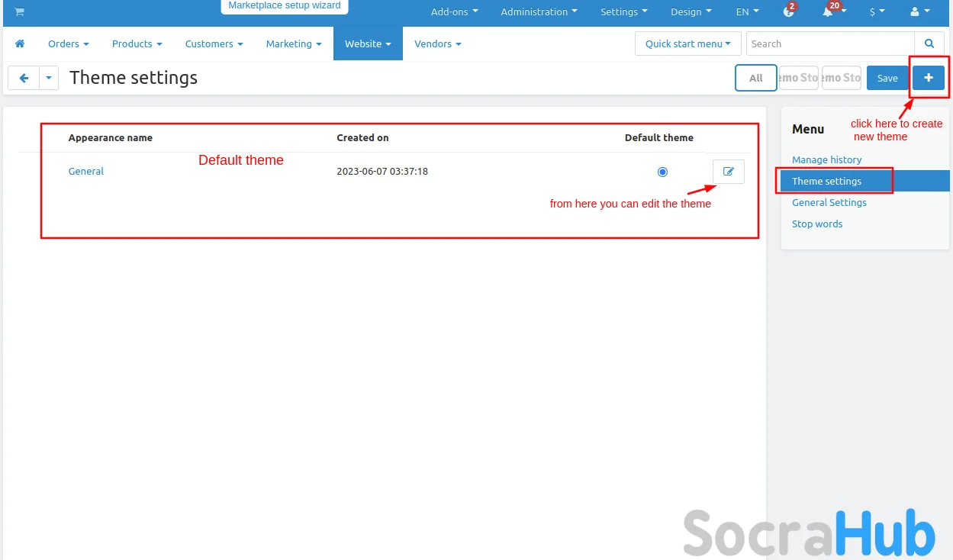Open the Settings top menu
The width and height of the screenshot is (953, 560).
(623, 11)
